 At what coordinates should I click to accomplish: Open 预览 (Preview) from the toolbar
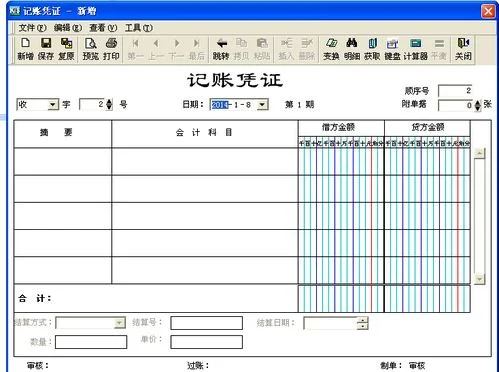(90, 49)
